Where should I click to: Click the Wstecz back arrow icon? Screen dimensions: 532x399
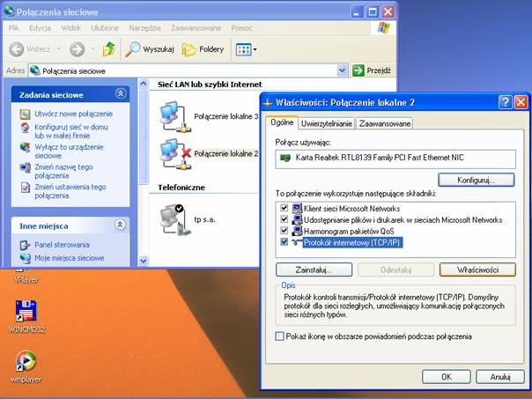(x=16, y=49)
